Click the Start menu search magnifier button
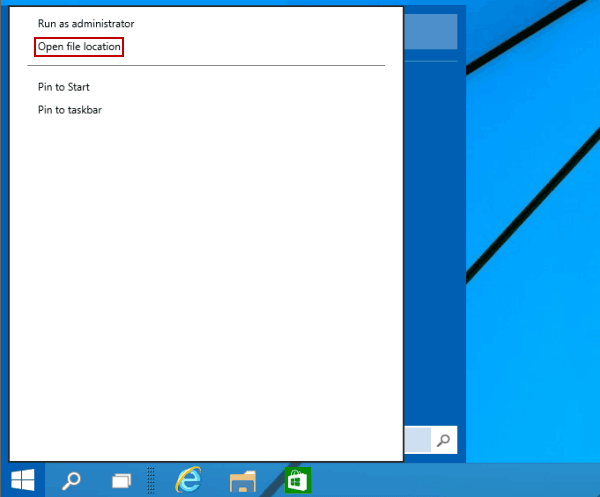600x497 pixels. (444, 440)
